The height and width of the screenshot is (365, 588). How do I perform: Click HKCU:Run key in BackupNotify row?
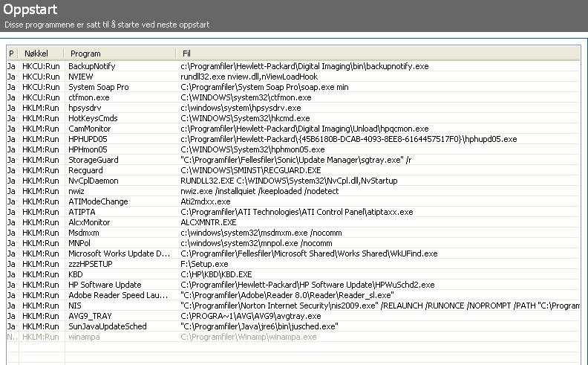41,66
